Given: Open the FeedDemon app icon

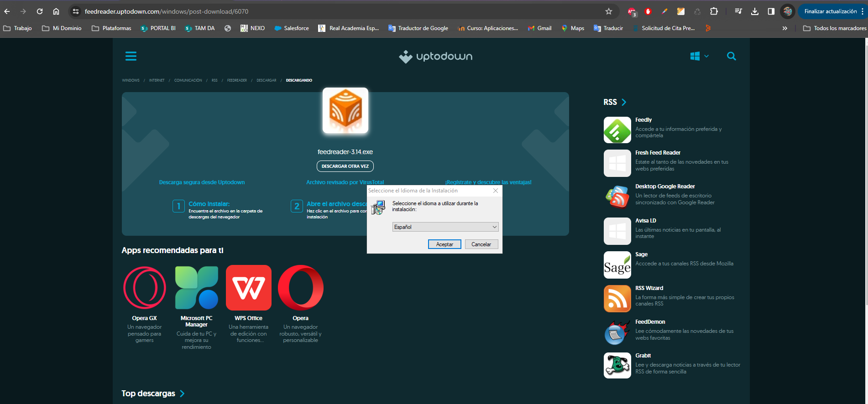Looking at the screenshot, I should click(617, 332).
